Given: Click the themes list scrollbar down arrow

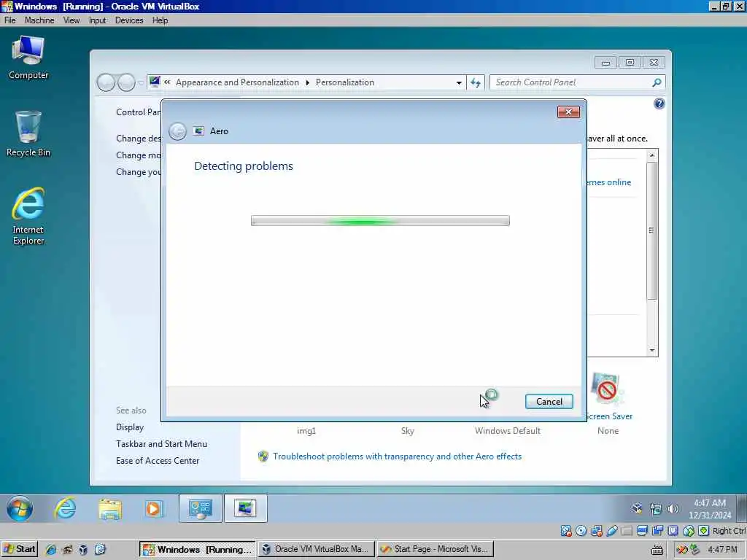Looking at the screenshot, I should click(x=651, y=351).
